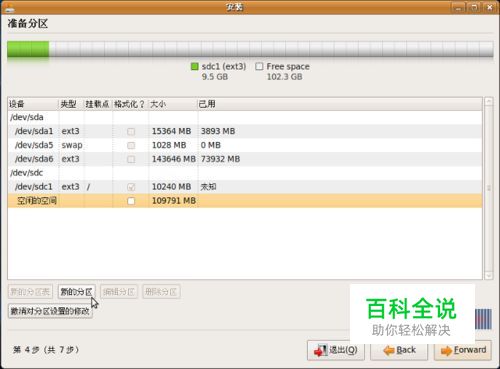Image resolution: width=500 pixels, height=369 pixels.
Task: Click the ext3 type cell of /dev/sda1
Action: tap(70, 131)
